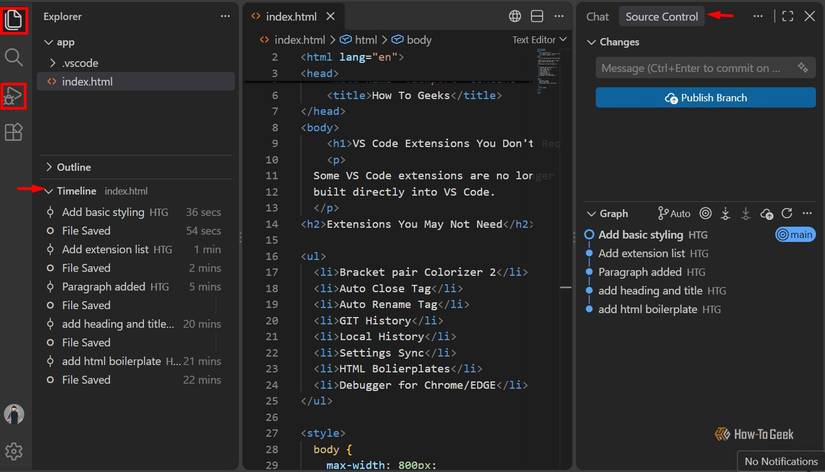Open the Search view in activity bar
This screenshot has height=472, width=825.
14,57
